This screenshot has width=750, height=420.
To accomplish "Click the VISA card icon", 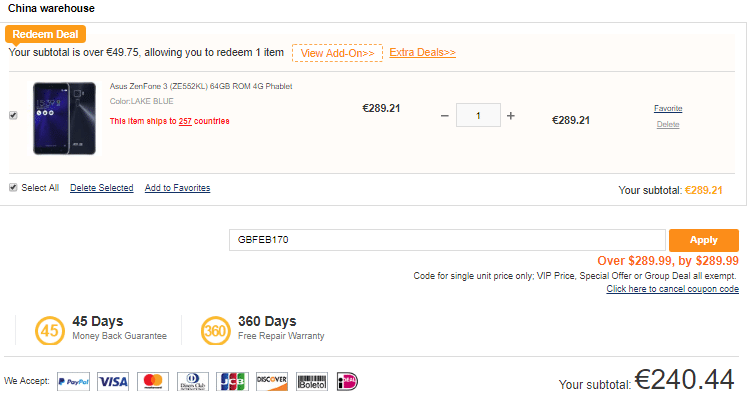I will [x=113, y=381].
